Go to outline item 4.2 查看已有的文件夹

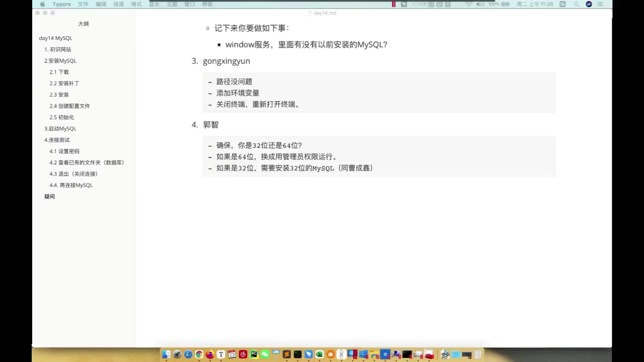coord(87,162)
